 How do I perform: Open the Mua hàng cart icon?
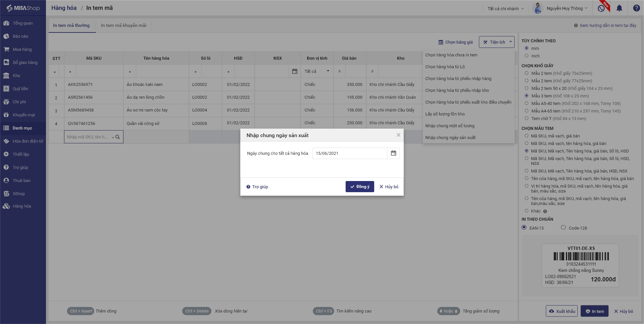click(6, 50)
